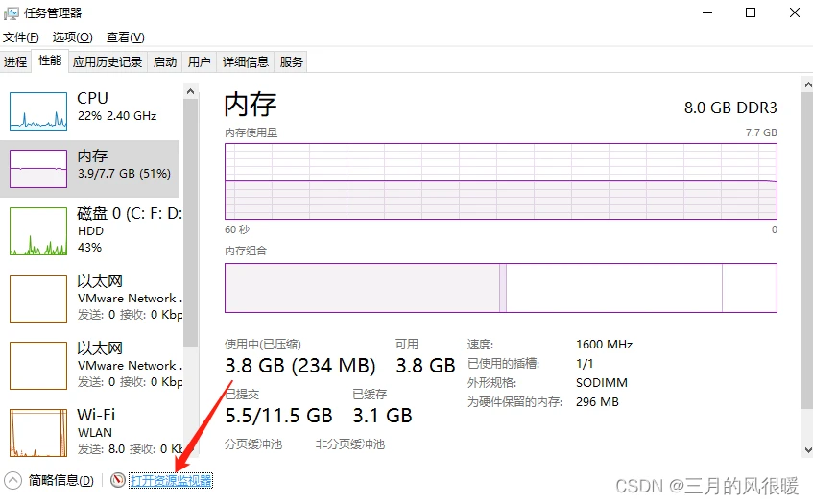
Task: Click the 简略信息 button
Action: click(x=61, y=480)
